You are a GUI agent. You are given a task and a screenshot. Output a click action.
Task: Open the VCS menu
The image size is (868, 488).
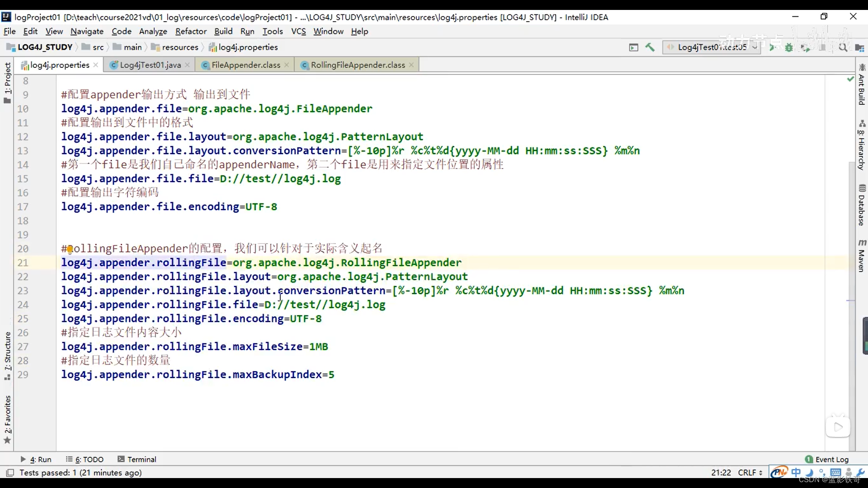(x=298, y=31)
